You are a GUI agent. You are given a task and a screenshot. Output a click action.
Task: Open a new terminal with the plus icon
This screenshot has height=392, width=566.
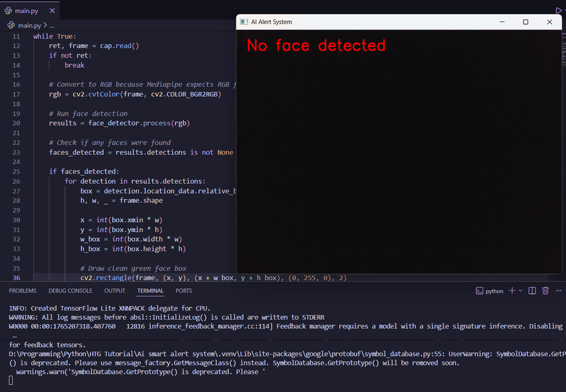pos(511,291)
